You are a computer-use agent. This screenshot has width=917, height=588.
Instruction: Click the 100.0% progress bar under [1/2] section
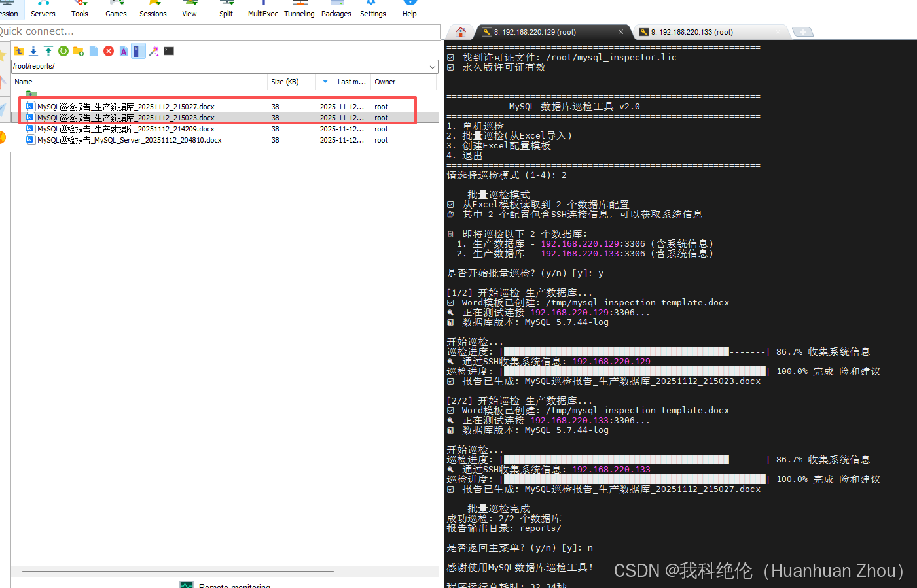(635, 371)
